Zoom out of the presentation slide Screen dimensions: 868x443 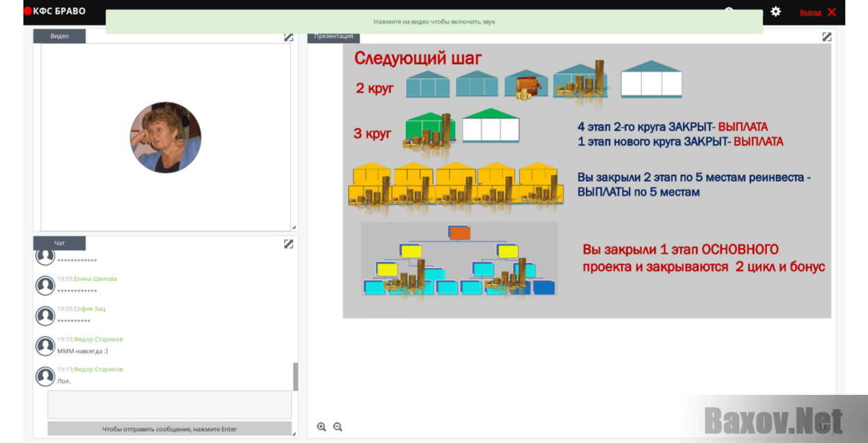tap(338, 427)
